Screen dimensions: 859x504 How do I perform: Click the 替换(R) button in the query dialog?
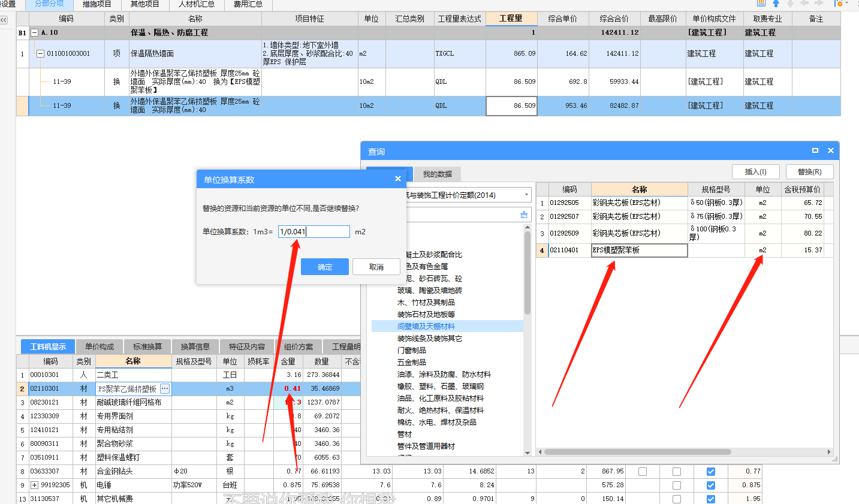[x=810, y=171]
